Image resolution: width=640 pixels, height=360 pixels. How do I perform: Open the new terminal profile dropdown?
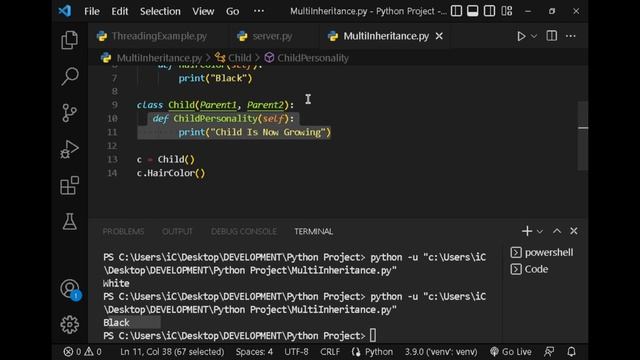coord(540,231)
